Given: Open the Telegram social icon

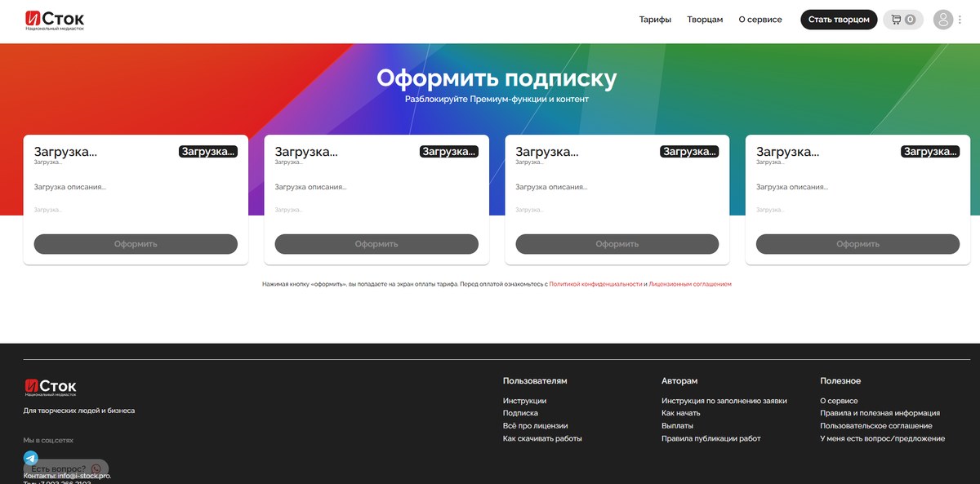Looking at the screenshot, I should click(x=31, y=458).
